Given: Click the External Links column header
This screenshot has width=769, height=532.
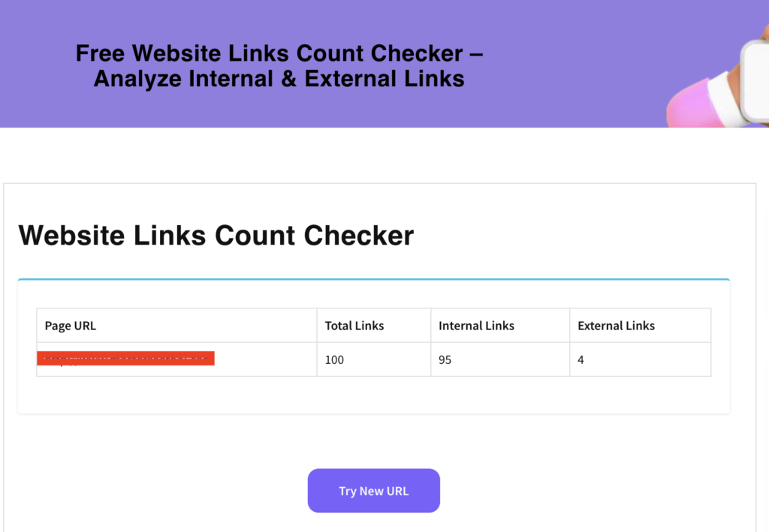Looking at the screenshot, I should click(616, 325).
